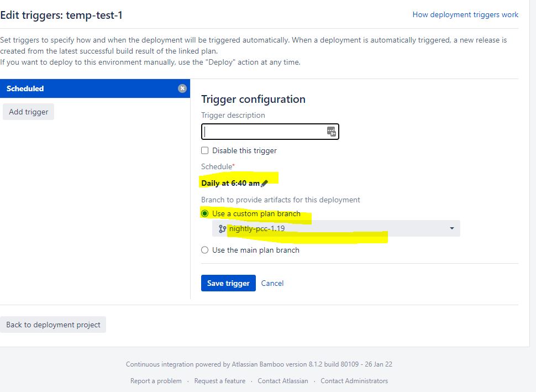Click the branch icon beside nightly-pcc-1.19
Screen dimensions: 536x392
pyautogui.click(x=222, y=229)
